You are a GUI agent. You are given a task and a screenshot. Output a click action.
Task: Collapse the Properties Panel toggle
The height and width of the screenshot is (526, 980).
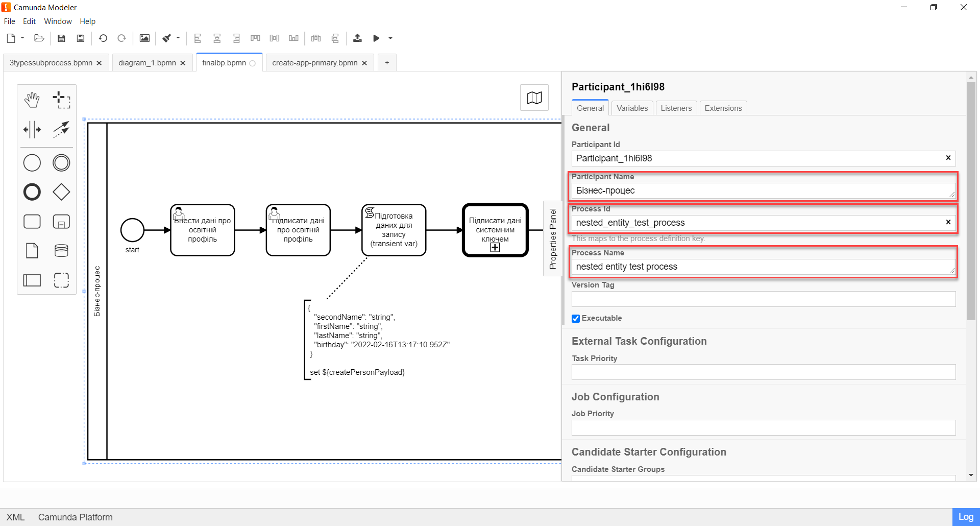(553, 238)
